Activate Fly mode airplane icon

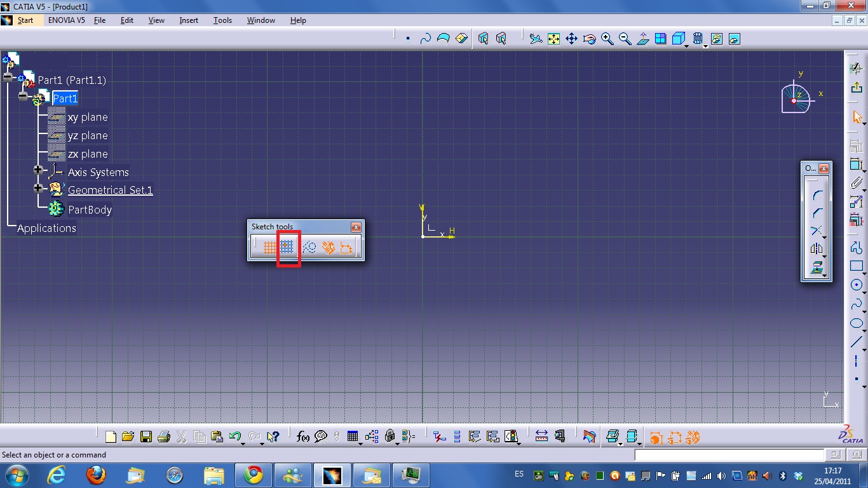point(536,39)
